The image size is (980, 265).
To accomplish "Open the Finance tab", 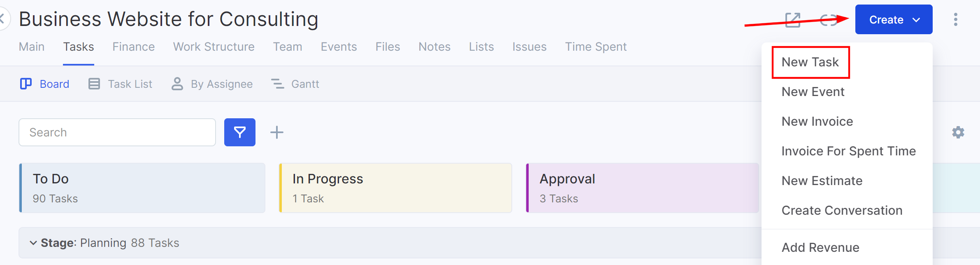I will point(133,47).
